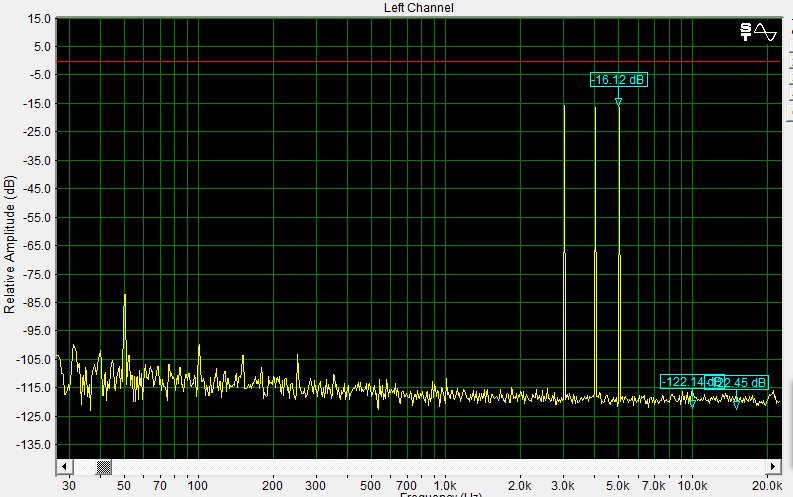This screenshot has width=793, height=497.
Task: Click the marker triangle below -122.14 dB label
Action: point(692,403)
